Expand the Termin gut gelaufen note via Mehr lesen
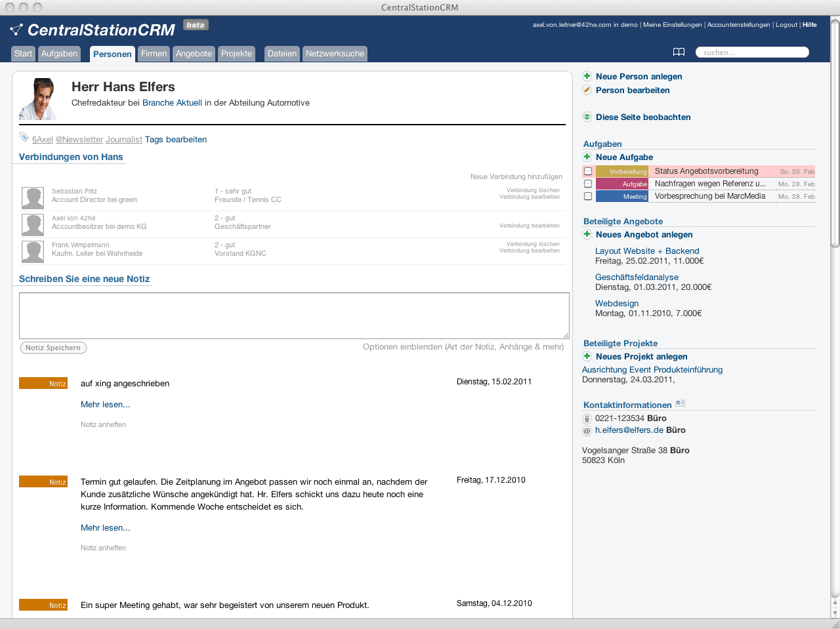 tap(105, 528)
